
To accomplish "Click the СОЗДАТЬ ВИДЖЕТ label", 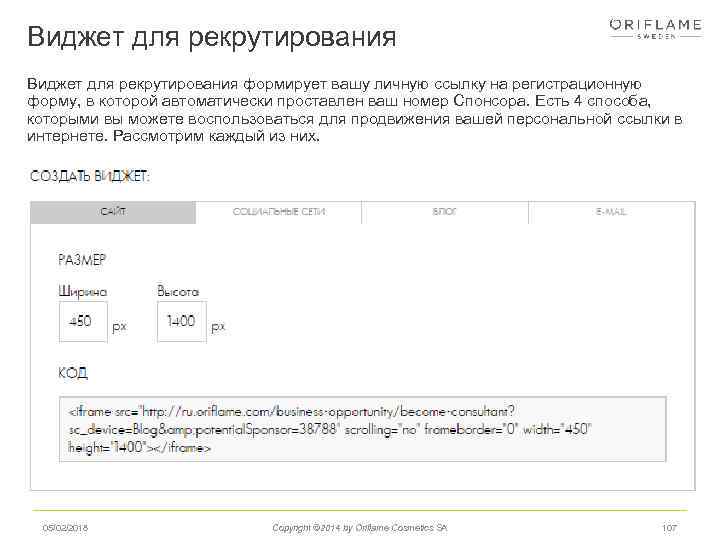I will [90, 176].
